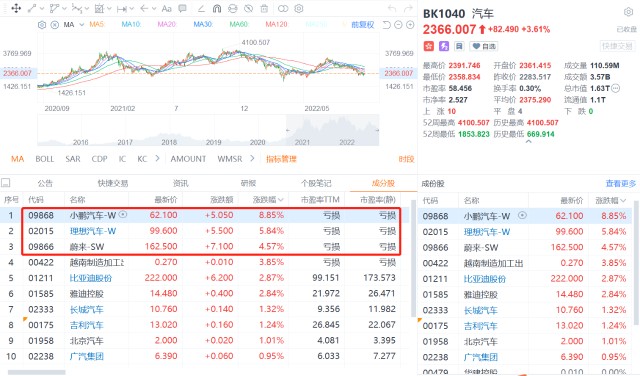Click the trash delete drawings icon
This screenshot has height=376, width=640.
click(x=264, y=8)
